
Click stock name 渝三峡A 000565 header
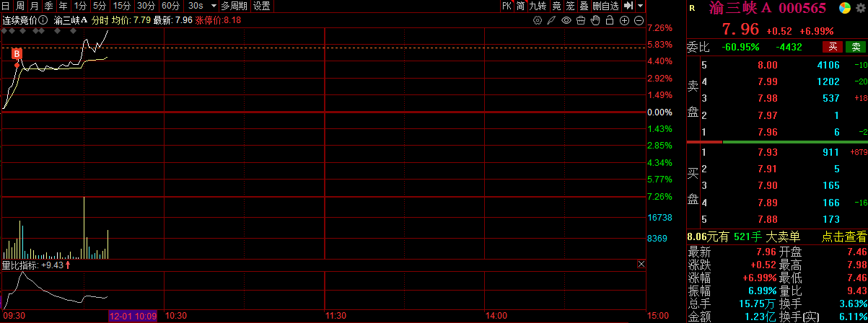coord(766,9)
